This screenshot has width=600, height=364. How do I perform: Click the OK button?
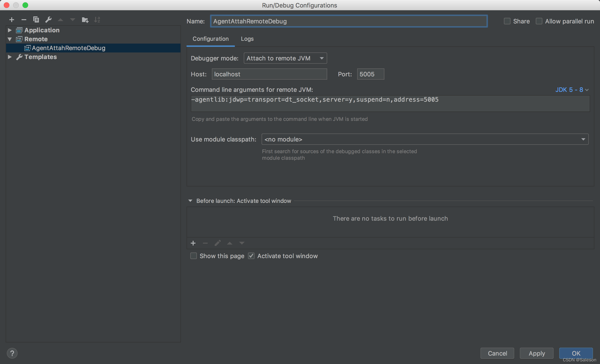click(x=576, y=353)
